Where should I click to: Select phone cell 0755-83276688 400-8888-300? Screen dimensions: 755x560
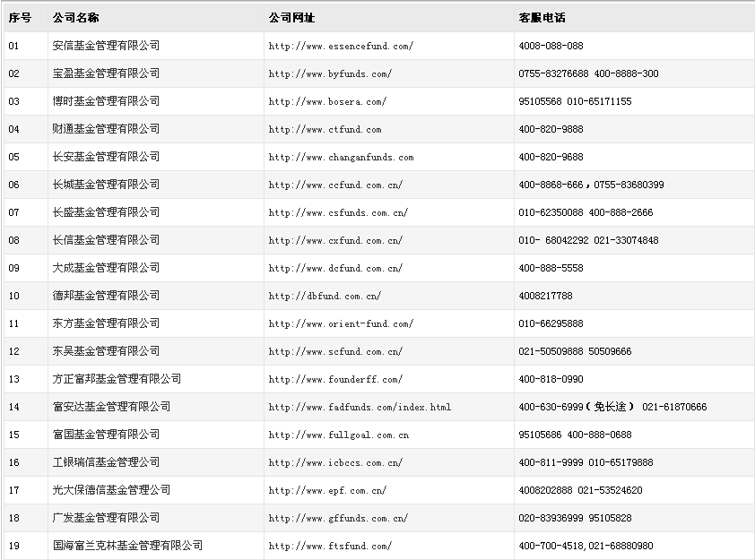pyautogui.click(x=588, y=74)
